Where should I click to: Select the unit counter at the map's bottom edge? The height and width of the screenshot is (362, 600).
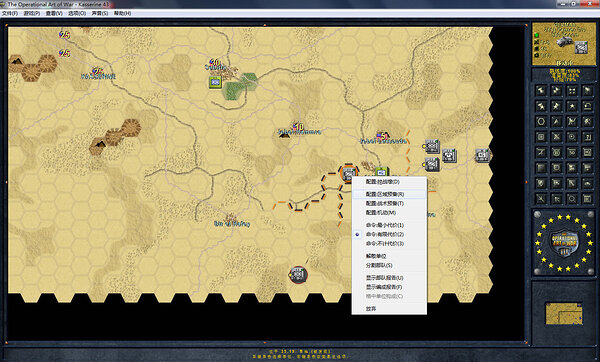coord(298,274)
